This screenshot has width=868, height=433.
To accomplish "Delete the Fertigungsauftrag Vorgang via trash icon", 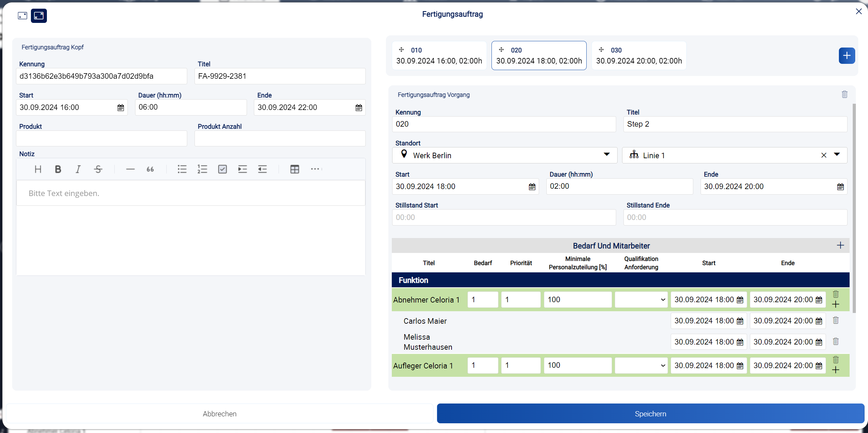I will click(x=844, y=94).
